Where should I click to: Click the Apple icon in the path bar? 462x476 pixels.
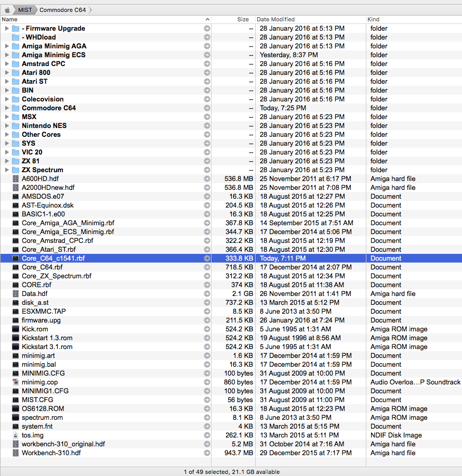[7, 10]
